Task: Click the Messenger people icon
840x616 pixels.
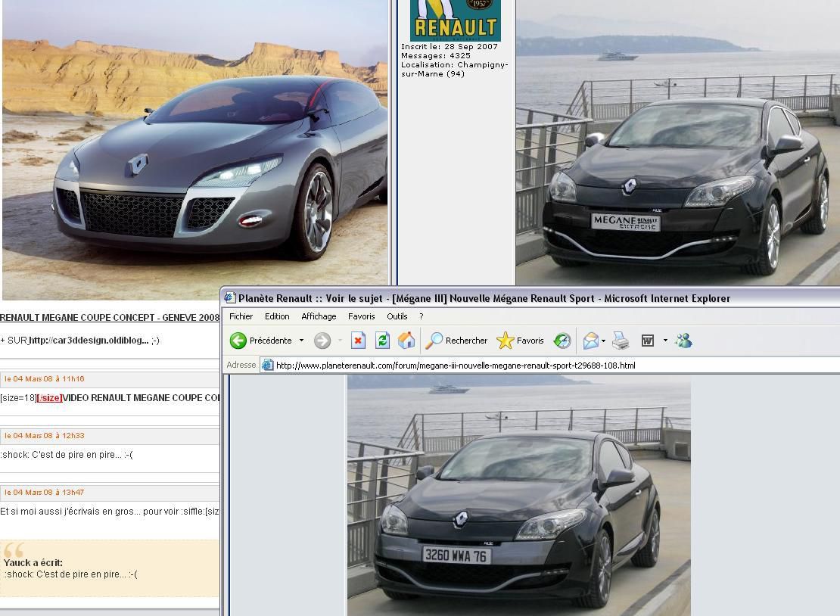Action: (683, 341)
